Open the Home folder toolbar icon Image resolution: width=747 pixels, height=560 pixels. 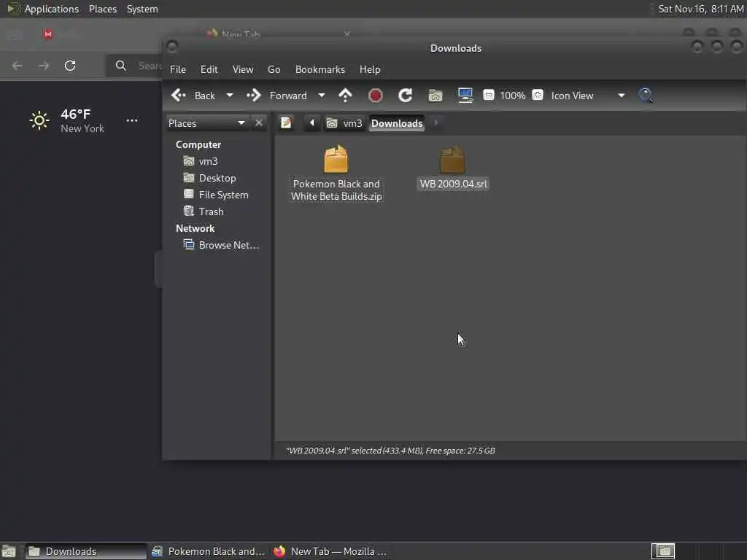(x=436, y=96)
